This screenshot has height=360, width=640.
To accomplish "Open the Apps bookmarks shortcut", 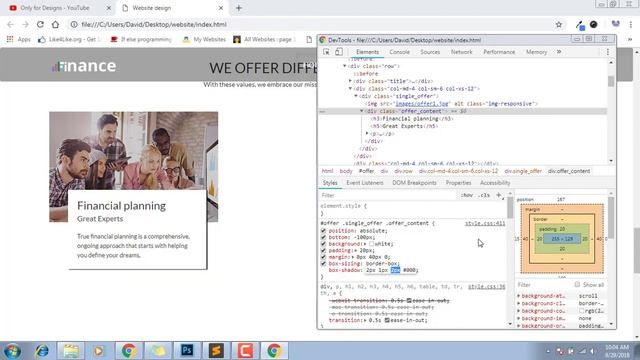I will click(x=18, y=39).
